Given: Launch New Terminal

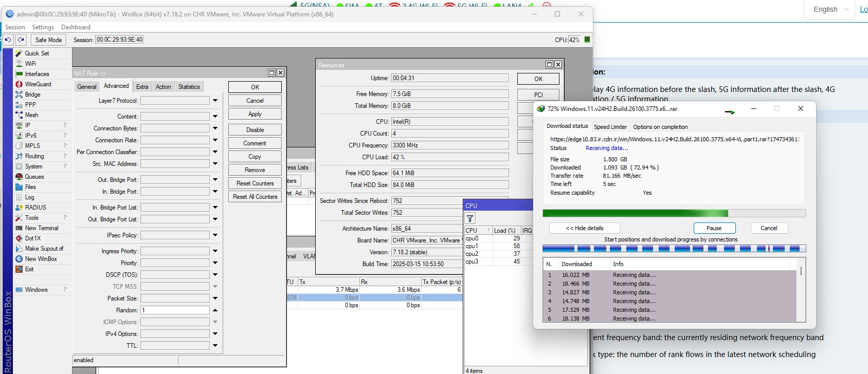Looking at the screenshot, I should pyautogui.click(x=42, y=228).
